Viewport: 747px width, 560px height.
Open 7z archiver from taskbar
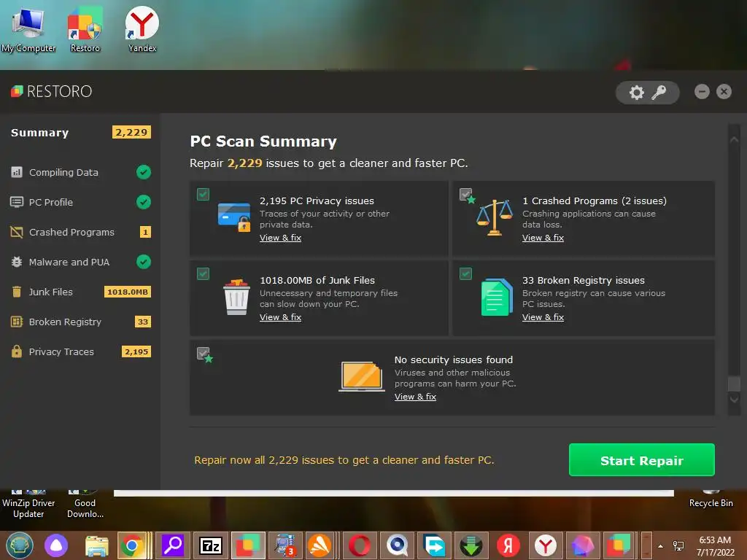(211, 545)
